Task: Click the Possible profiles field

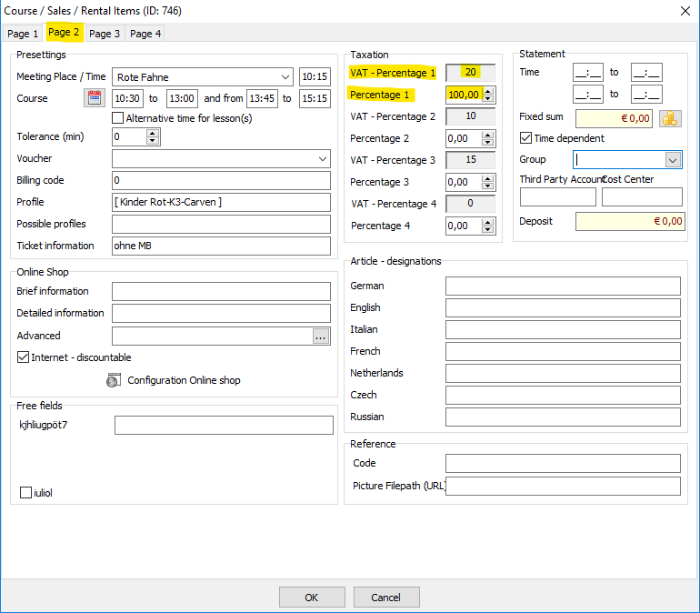Action: click(x=222, y=224)
